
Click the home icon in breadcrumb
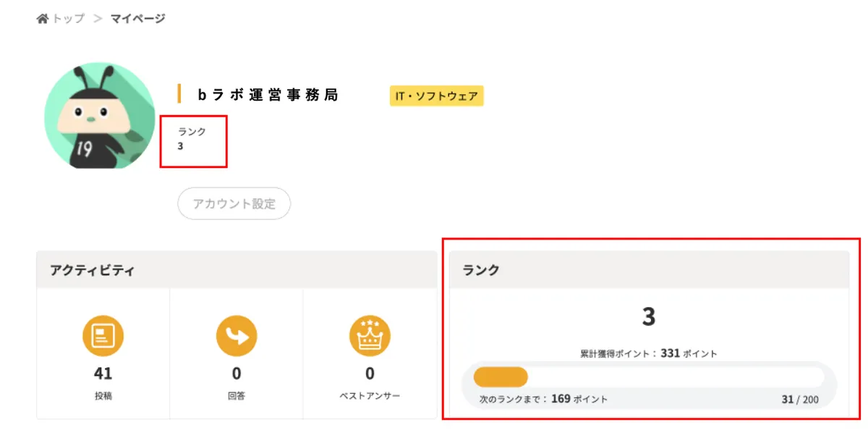pyautogui.click(x=43, y=18)
